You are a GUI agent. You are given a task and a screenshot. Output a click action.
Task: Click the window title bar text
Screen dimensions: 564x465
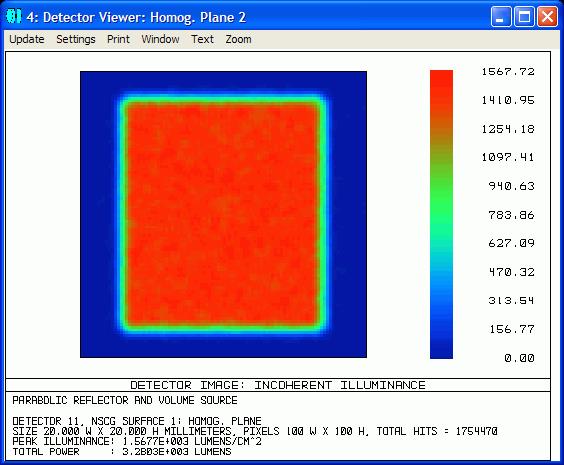click(136, 17)
